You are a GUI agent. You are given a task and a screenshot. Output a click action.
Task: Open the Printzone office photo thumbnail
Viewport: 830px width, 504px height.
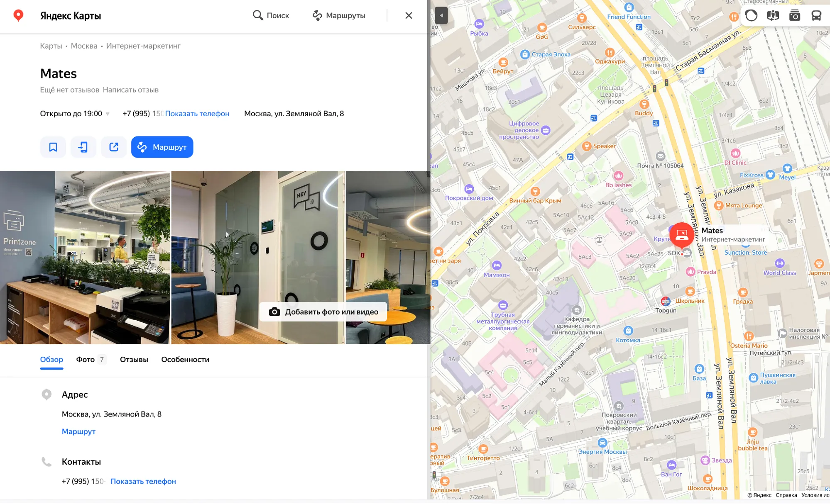click(x=85, y=257)
